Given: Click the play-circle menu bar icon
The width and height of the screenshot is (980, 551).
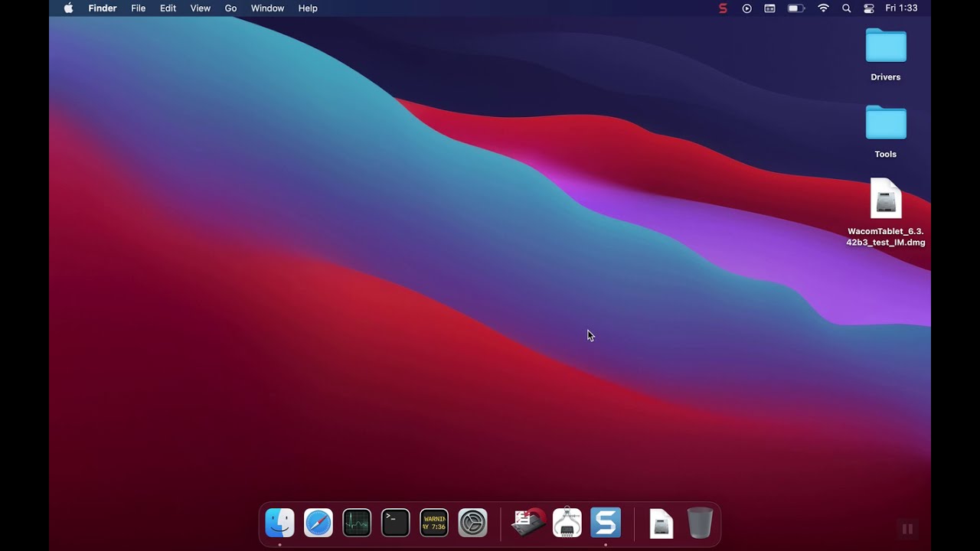Looking at the screenshot, I should 746,8.
